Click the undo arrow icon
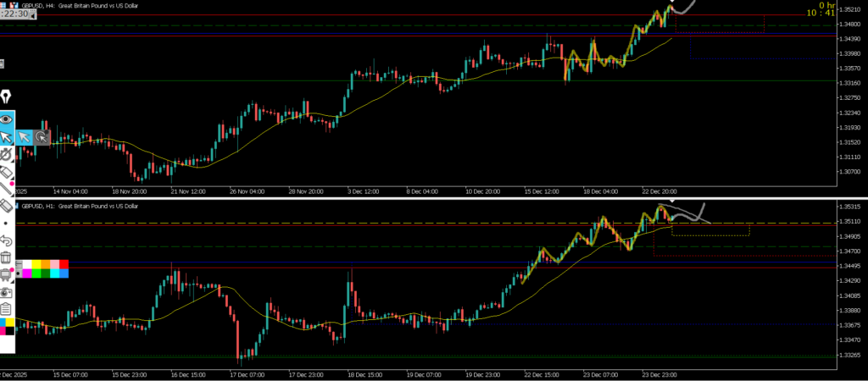The image size is (868, 381). (x=6, y=240)
